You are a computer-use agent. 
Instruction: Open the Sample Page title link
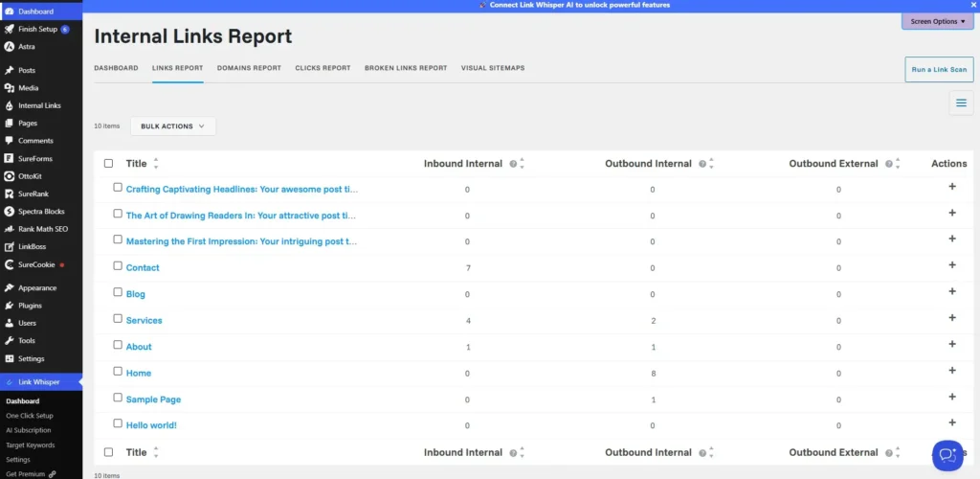154,399
